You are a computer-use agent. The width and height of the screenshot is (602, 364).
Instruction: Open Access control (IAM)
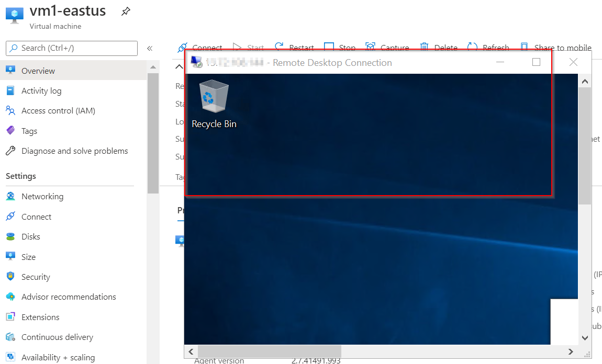(59, 110)
